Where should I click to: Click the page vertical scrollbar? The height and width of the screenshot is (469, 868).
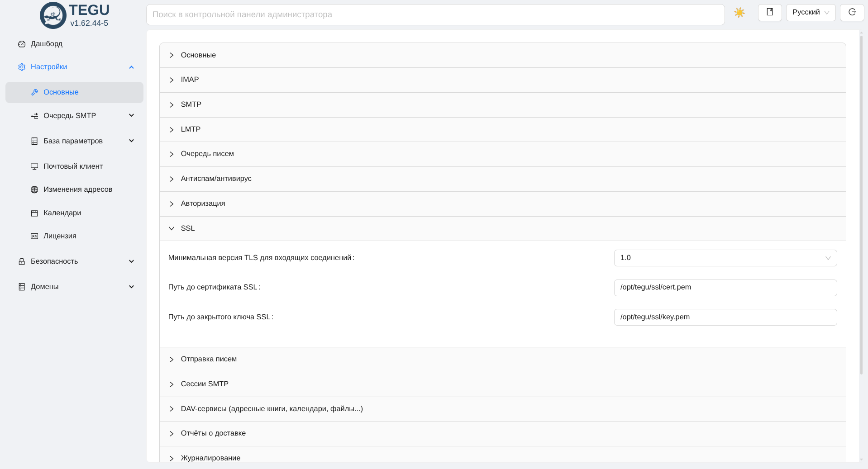(861, 204)
